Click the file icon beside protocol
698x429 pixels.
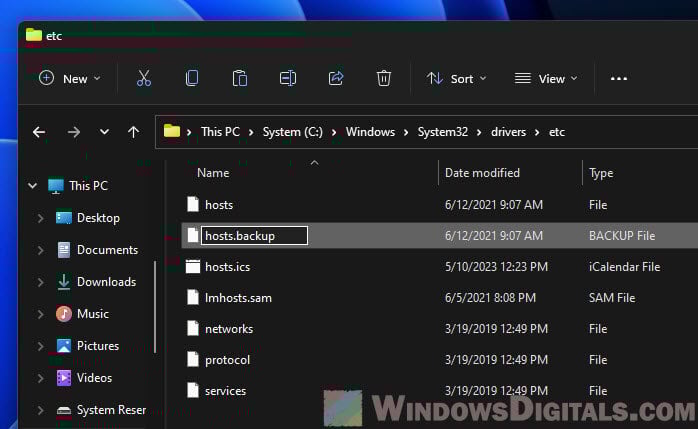tap(193, 359)
